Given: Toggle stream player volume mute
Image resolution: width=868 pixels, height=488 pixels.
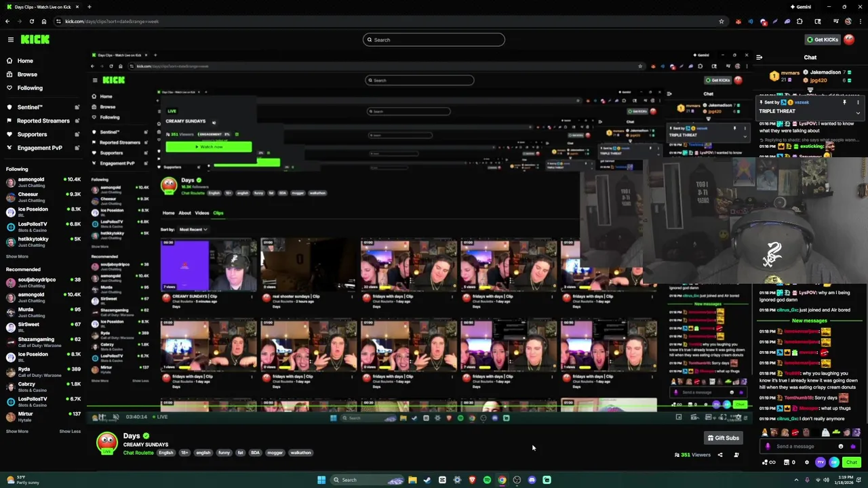Looking at the screenshot, I should click(115, 417).
